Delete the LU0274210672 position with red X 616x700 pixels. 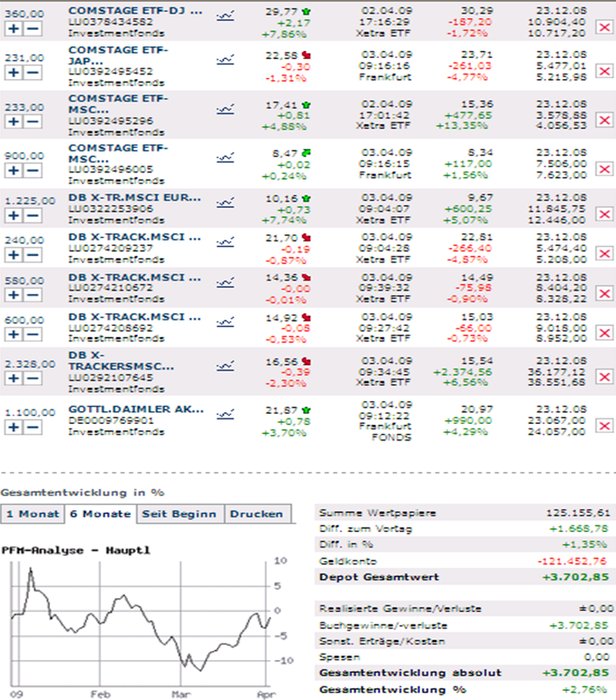605,293
